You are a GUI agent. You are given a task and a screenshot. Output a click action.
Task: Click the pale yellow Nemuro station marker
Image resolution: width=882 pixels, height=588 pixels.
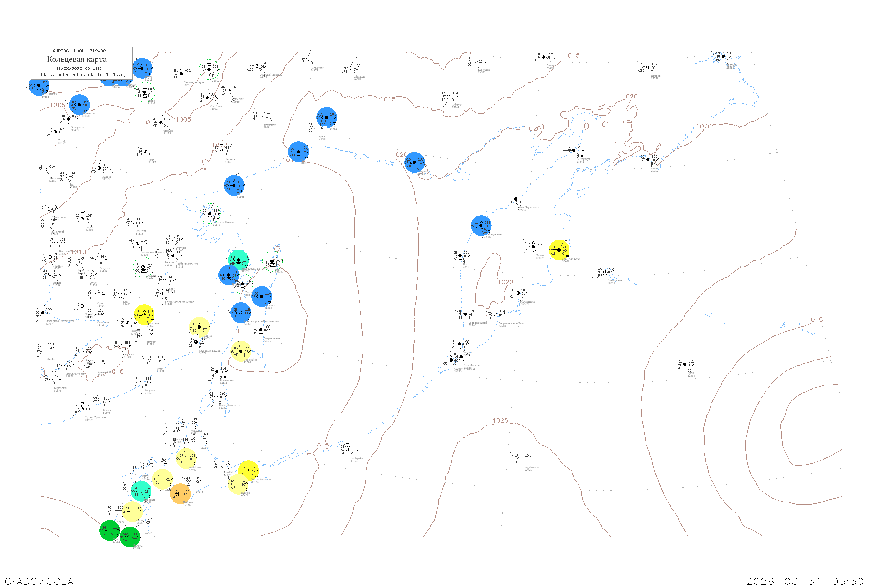(x=238, y=484)
